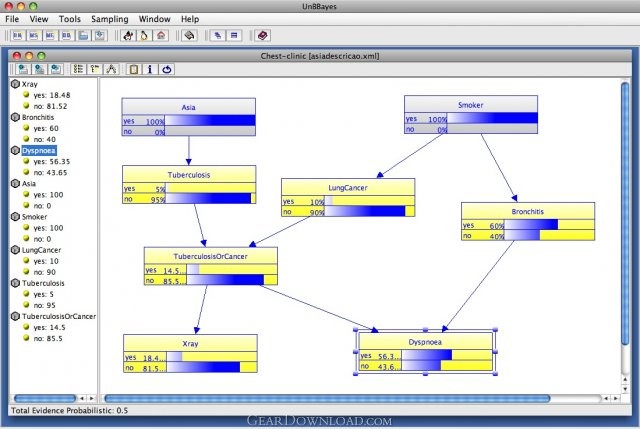Image resolution: width=640 pixels, height=429 pixels.
Task: Click the penguin look-and-feel icon
Action: [x=144, y=36]
